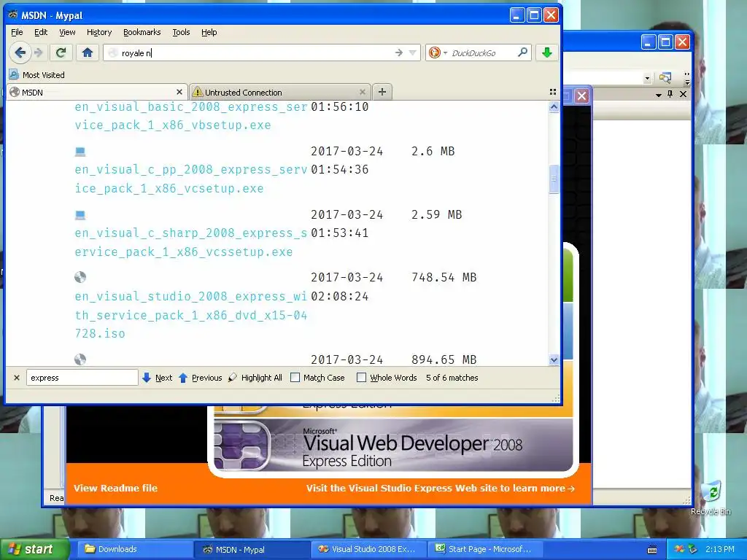The image size is (747, 560).
Task: Reload the current MSDN page
Action: 61,52
